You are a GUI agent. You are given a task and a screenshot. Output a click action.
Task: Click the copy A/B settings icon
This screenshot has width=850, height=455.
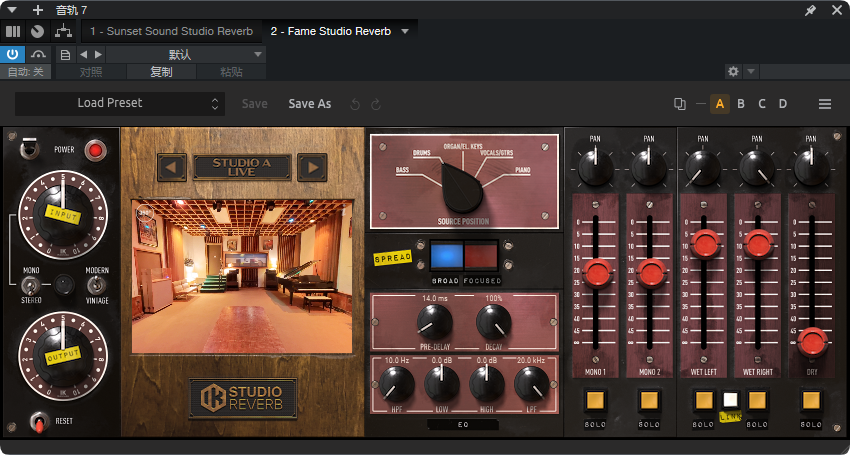[680, 104]
